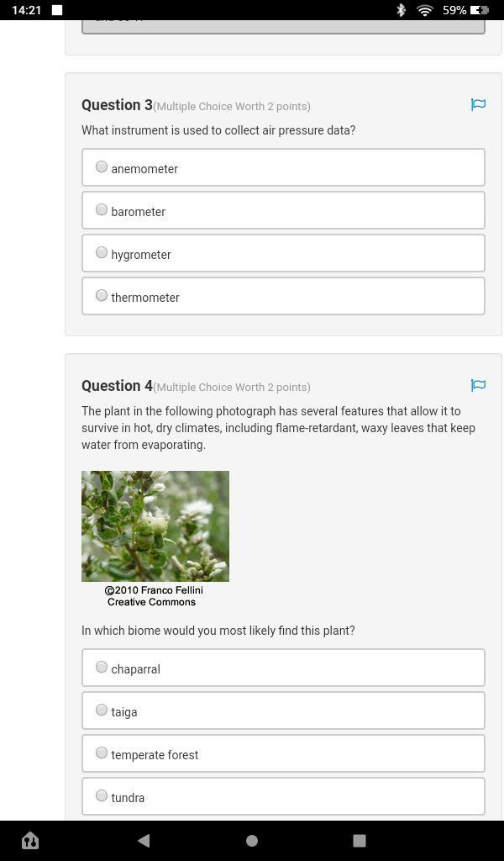Tap the Wi-Fi status icon
504x861 pixels.
click(x=424, y=10)
